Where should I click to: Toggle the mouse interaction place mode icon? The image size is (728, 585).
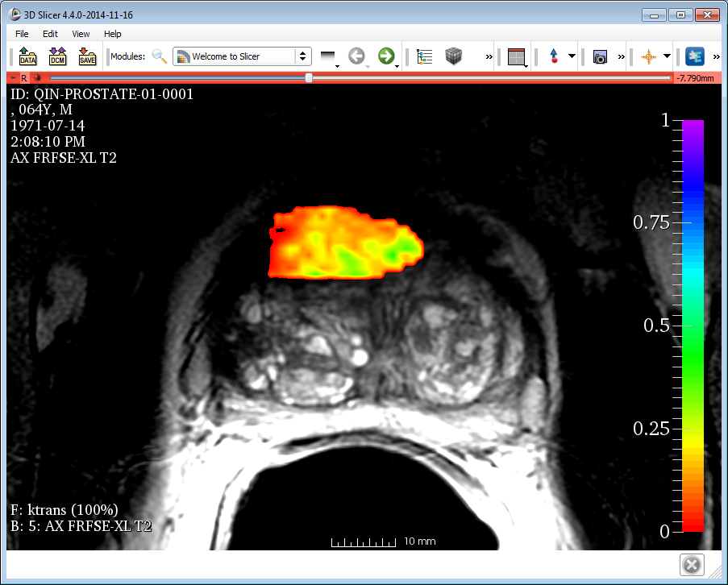tap(554, 56)
